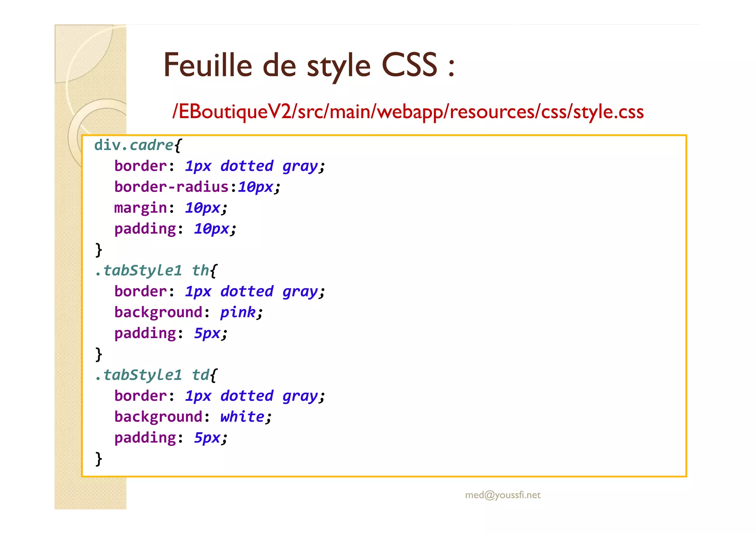Click the '.tabStyle1 td{' selector line

(x=156, y=375)
